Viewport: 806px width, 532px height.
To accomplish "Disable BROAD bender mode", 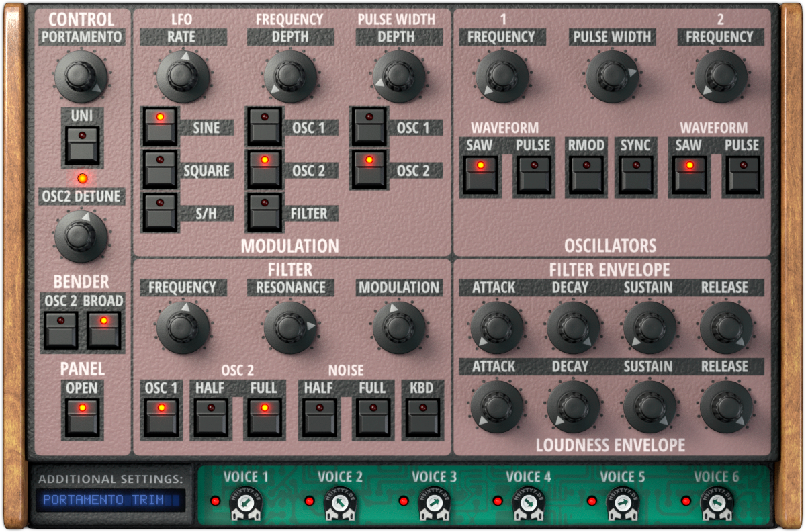I will tap(104, 329).
